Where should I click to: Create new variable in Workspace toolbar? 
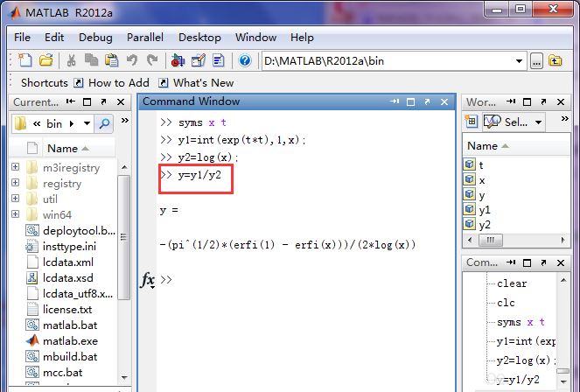coord(471,122)
